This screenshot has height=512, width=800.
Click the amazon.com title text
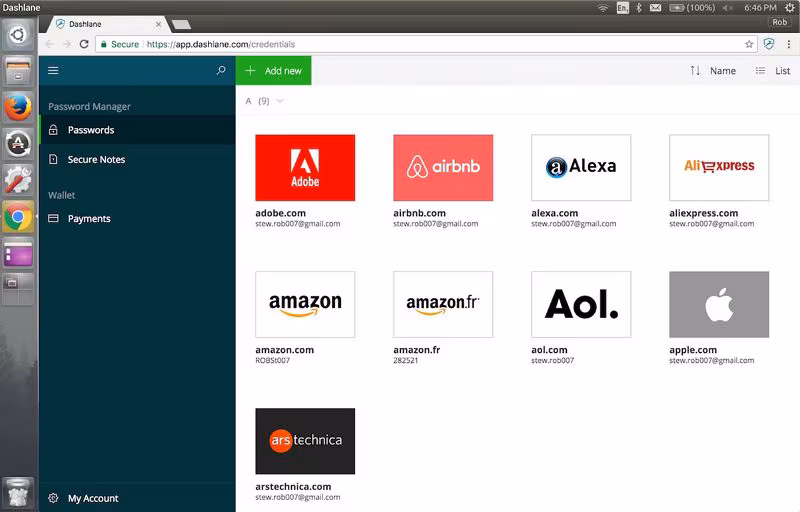(x=285, y=350)
